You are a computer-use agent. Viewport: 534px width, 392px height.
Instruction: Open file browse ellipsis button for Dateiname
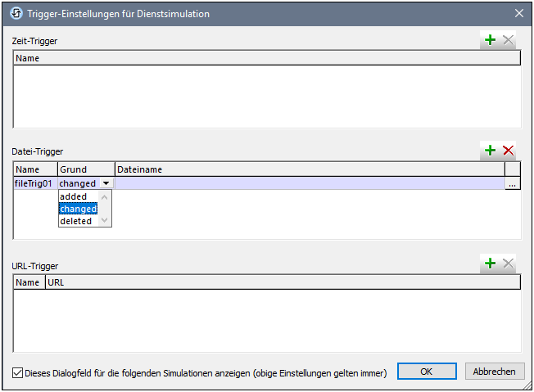pos(512,184)
